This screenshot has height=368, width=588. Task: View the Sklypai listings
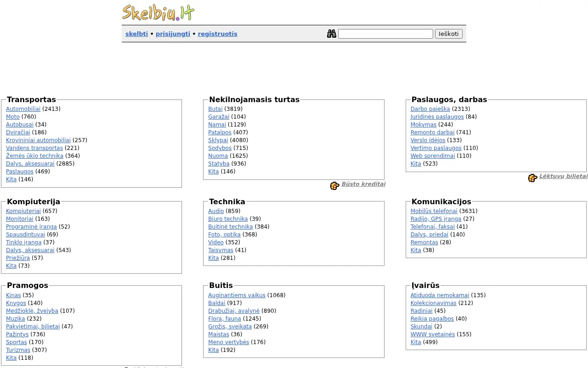(218, 140)
